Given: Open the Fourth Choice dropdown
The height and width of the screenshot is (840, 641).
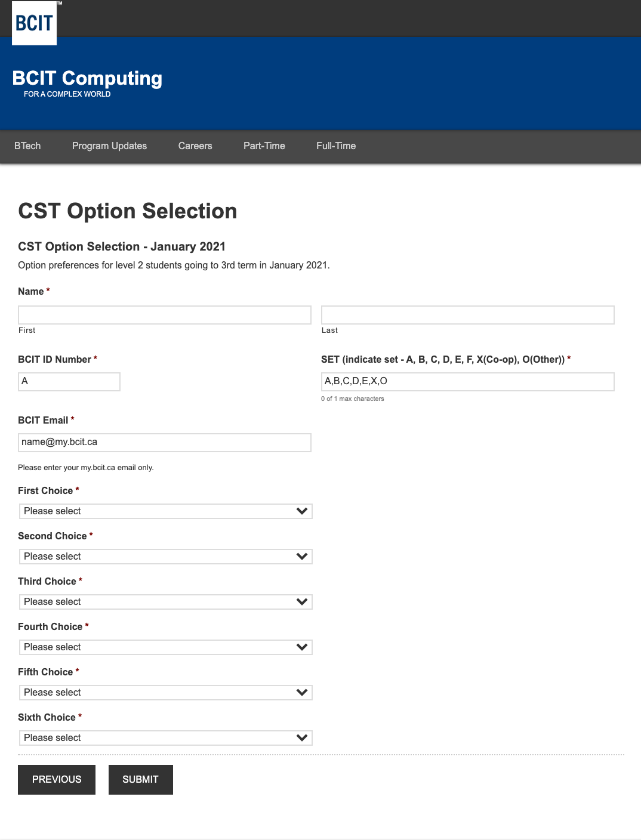Looking at the screenshot, I should tap(165, 647).
